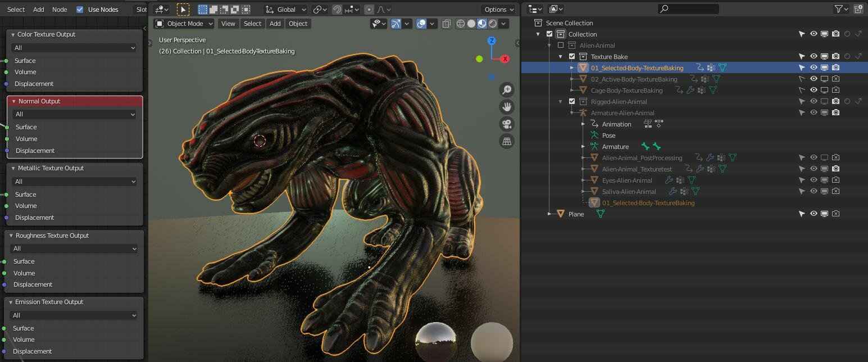Toggle show gizmo icon in viewport header
The image size is (868, 362).
[x=397, y=24]
